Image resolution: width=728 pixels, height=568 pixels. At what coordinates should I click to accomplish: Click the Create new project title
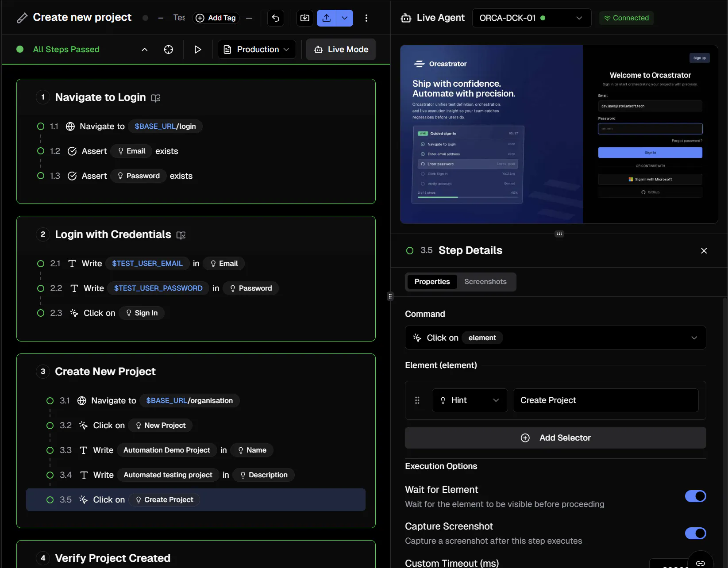[82, 17]
